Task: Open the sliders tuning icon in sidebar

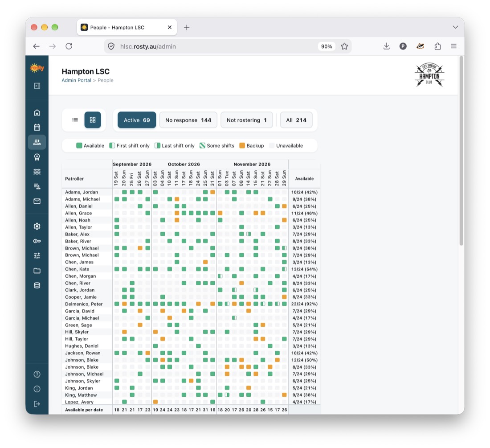Action: pyautogui.click(x=37, y=256)
